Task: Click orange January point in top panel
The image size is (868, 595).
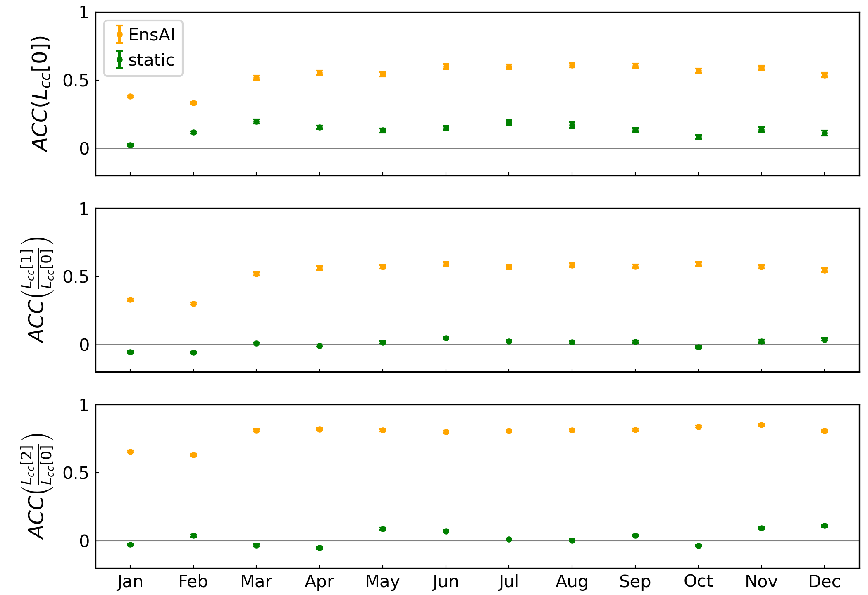Action: click(130, 97)
